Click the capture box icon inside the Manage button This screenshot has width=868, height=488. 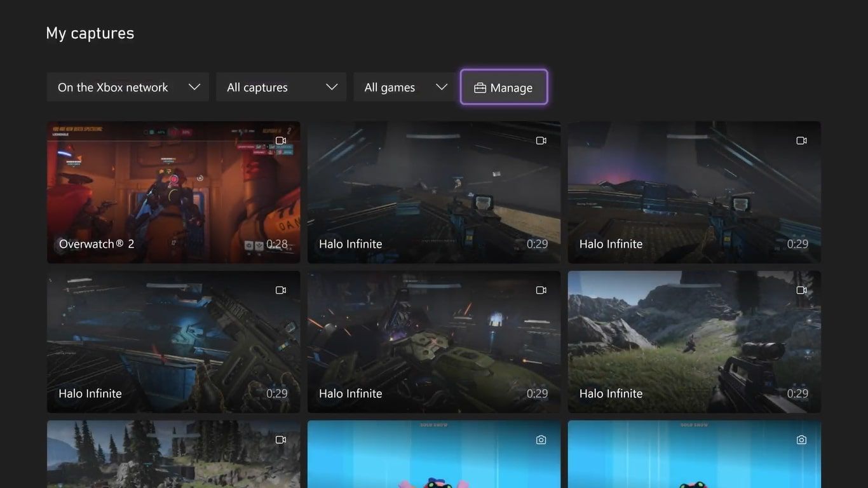pyautogui.click(x=481, y=87)
